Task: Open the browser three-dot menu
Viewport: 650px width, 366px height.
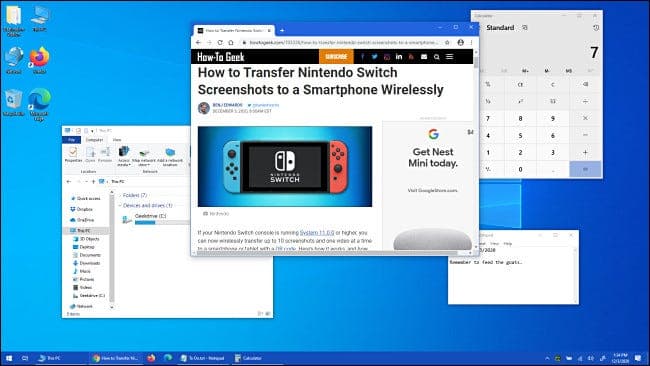Action: pyautogui.click(x=471, y=42)
